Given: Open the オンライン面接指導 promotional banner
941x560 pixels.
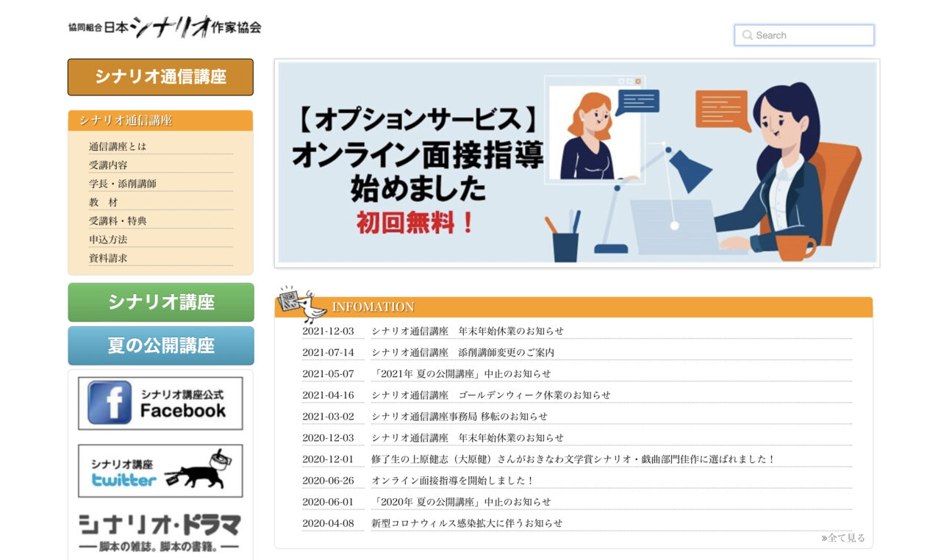Looking at the screenshot, I should [576, 162].
